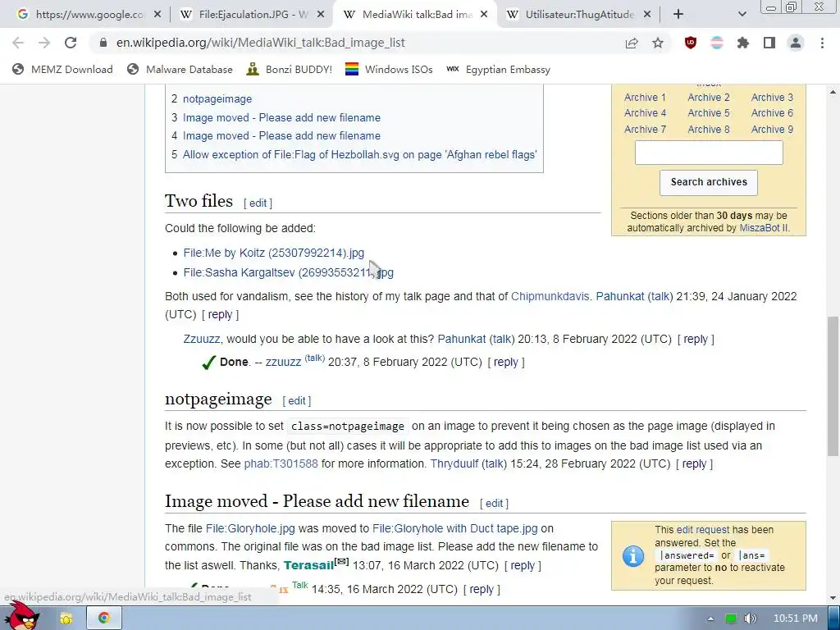This screenshot has width=840, height=630.
Task: Click the scrollbar down arrow
Action: pyautogui.click(x=833, y=598)
